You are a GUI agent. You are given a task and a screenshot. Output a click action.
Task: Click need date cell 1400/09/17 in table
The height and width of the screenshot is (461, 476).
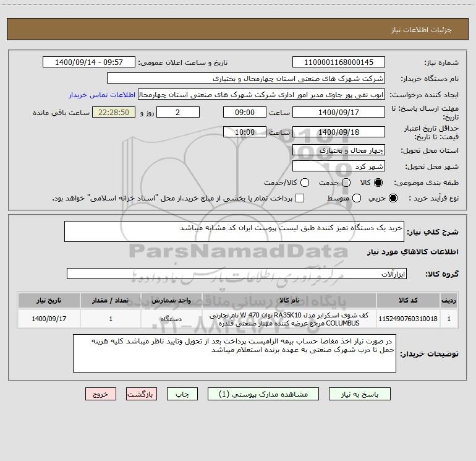click(x=49, y=319)
